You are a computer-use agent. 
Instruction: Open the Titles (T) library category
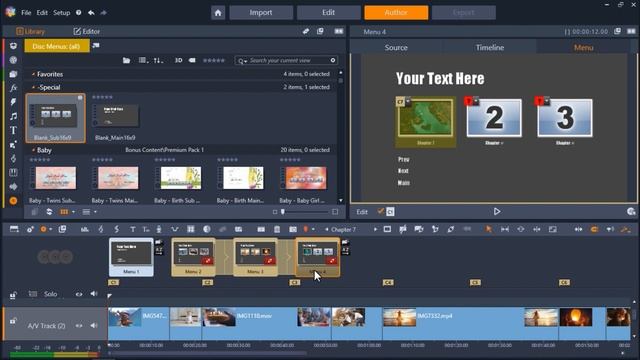click(13, 130)
